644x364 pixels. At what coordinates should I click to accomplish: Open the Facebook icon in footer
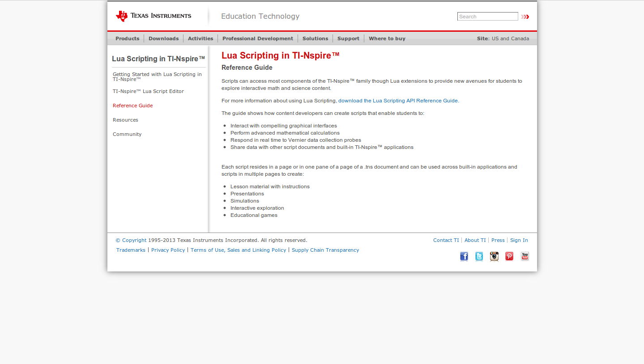[x=464, y=256]
